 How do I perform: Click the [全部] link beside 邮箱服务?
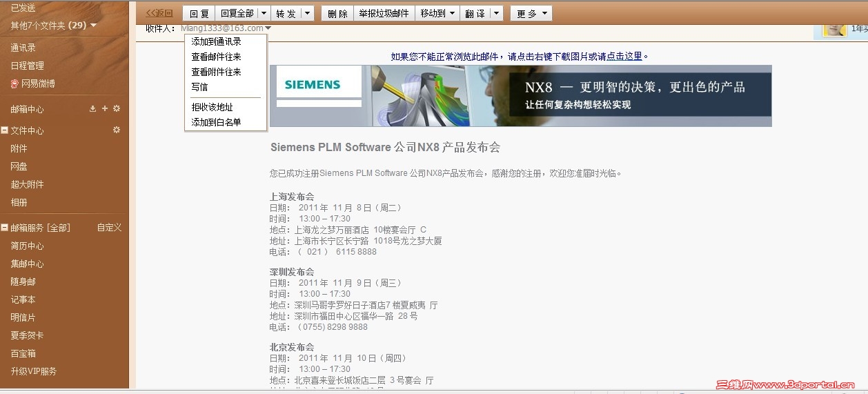click(x=59, y=228)
